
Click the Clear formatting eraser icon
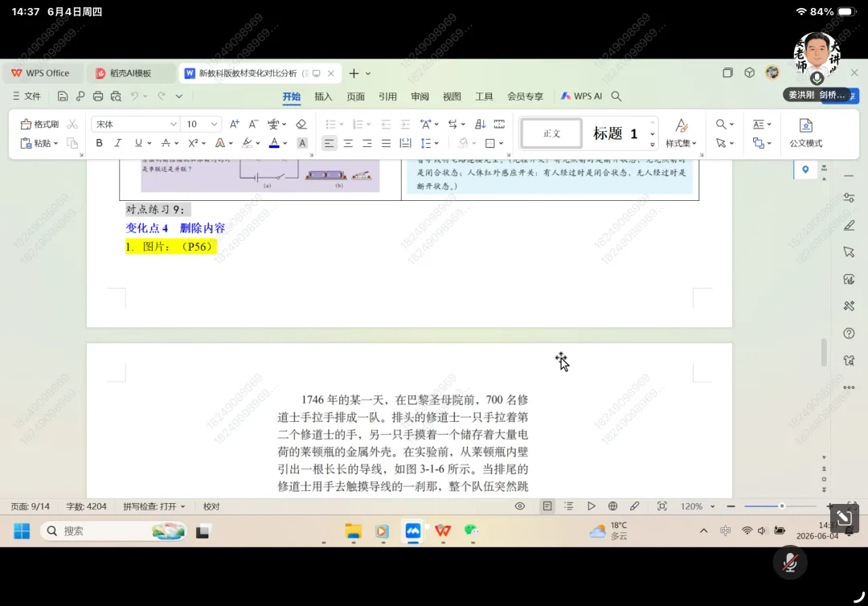(x=301, y=124)
